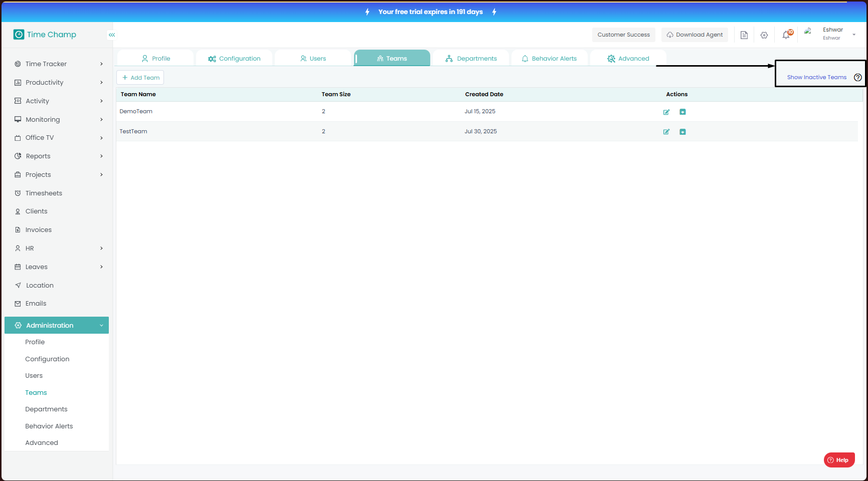Click the Add Team button
This screenshot has width=868, height=481.
click(140, 78)
